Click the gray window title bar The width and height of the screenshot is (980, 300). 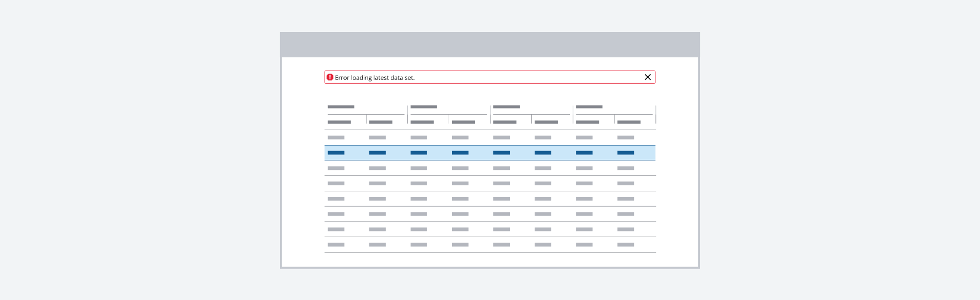489,45
